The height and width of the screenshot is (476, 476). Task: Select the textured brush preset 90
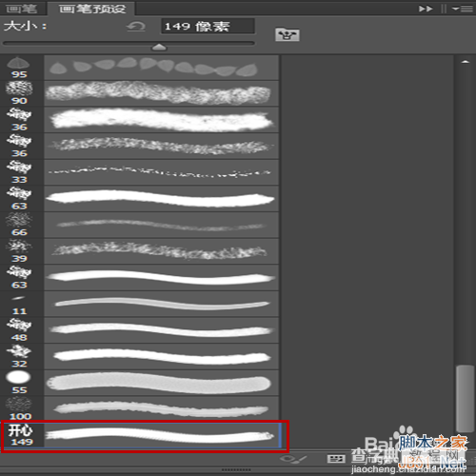140,93
